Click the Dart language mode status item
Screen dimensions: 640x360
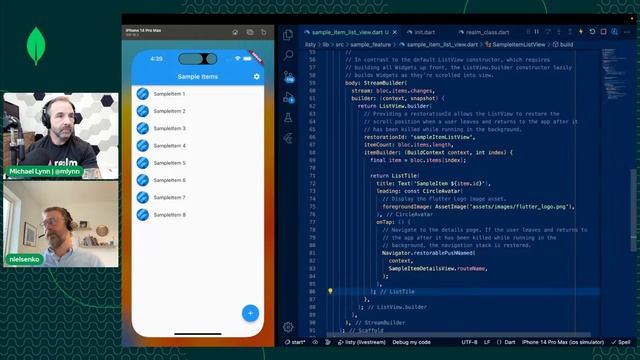(506, 342)
